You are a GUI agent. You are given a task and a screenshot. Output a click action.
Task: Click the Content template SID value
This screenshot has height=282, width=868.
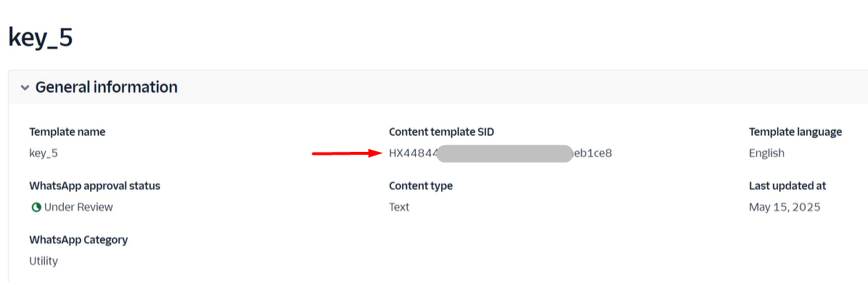pos(501,153)
